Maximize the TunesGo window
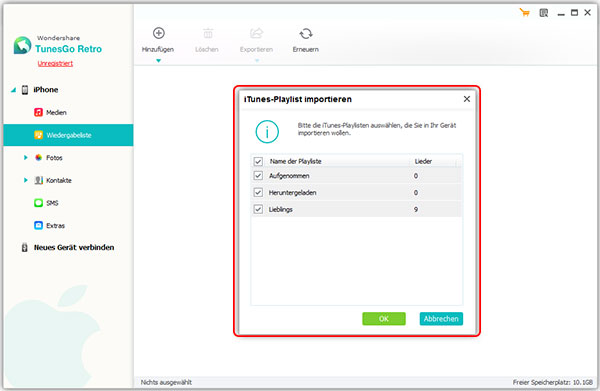This screenshot has width=600, height=391. pyautogui.click(x=574, y=13)
